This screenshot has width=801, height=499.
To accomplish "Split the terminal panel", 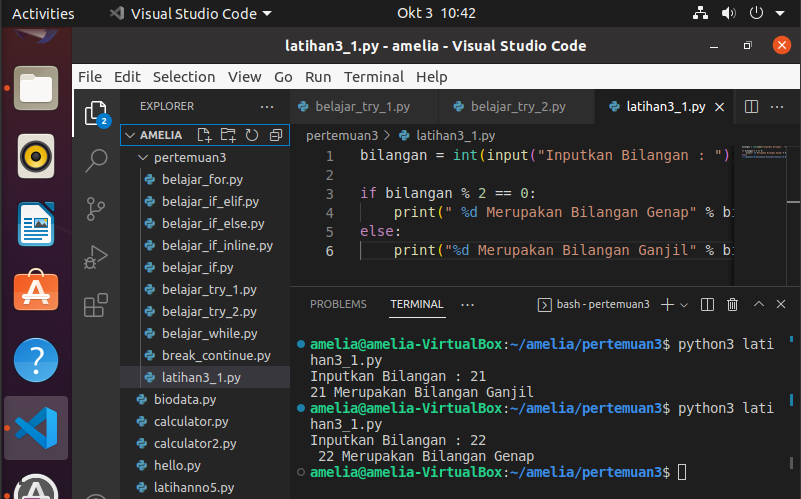I will point(707,305).
